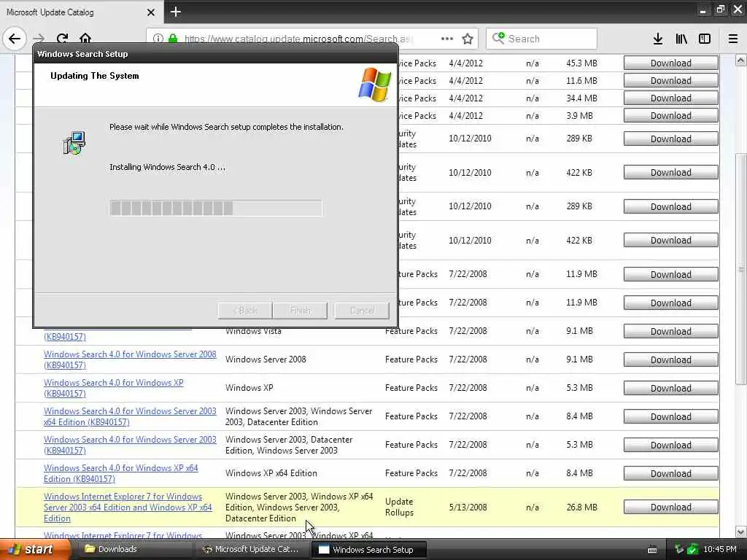Open Windows Search 4.0 for Windows XP link
This screenshot has height=560, width=747.
pyautogui.click(x=113, y=388)
